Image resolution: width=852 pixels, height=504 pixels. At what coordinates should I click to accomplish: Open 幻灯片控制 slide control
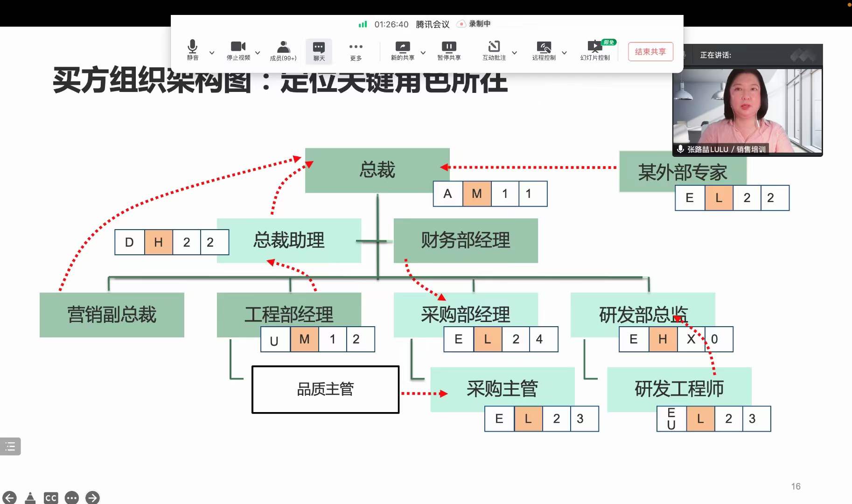[595, 50]
